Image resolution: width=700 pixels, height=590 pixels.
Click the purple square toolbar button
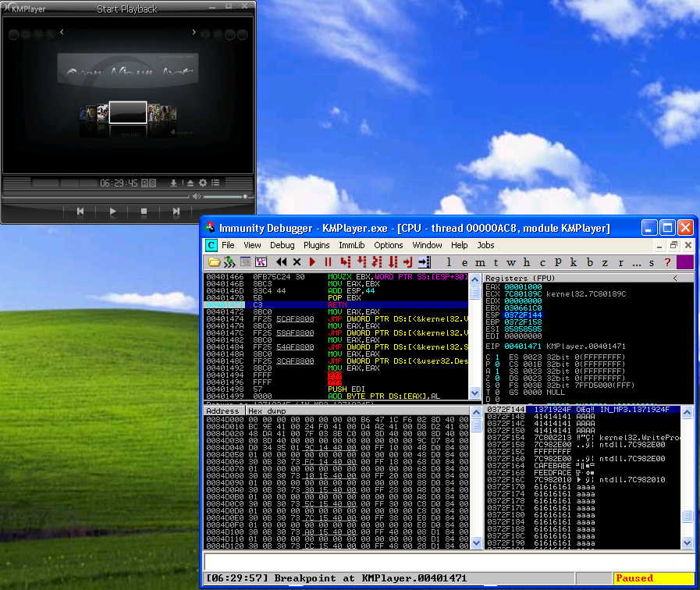685,262
